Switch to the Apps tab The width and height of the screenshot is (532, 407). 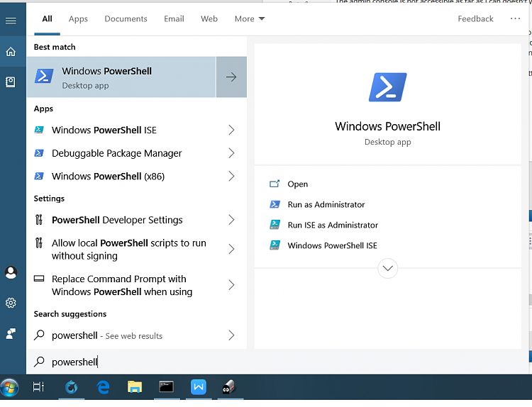tap(78, 18)
